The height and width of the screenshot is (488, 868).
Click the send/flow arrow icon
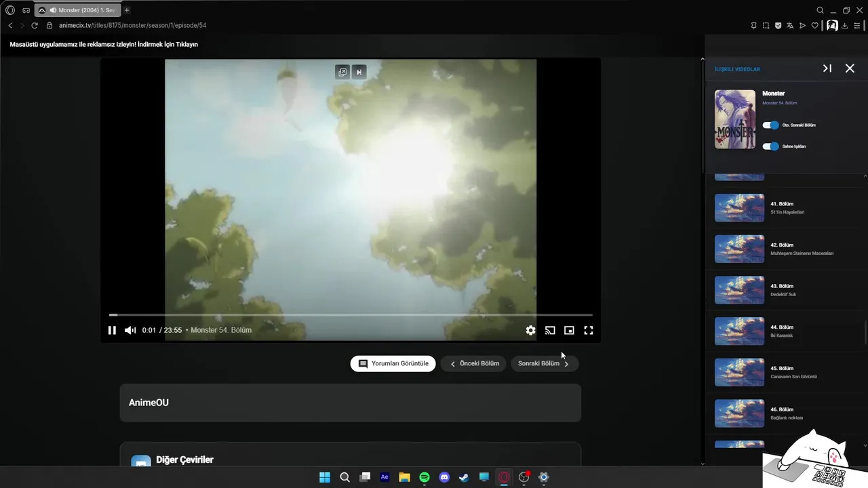tap(802, 25)
